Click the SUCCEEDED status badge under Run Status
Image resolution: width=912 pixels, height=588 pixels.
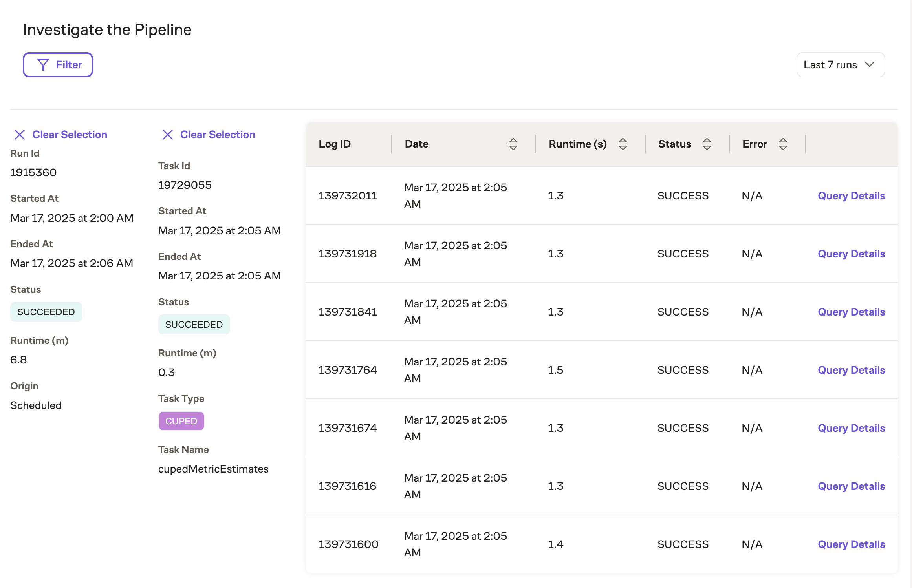tap(46, 312)
